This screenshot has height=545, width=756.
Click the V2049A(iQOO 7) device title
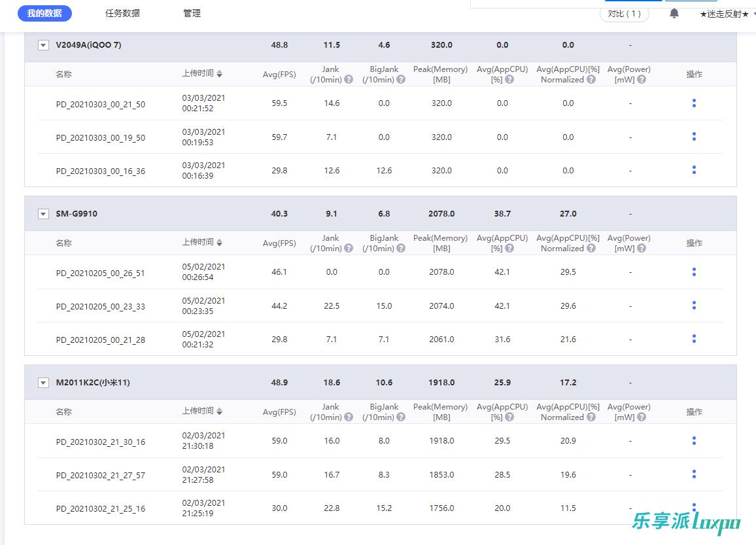pyautogui.click(x=88, y=45)
